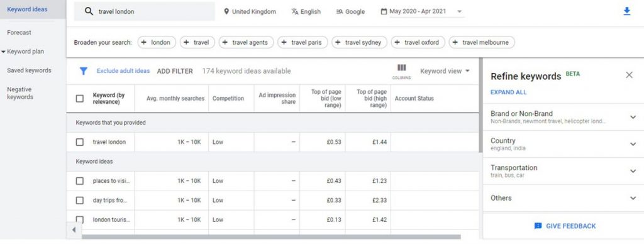Click the 'travel london' search field
Image resolution: width=644 pixels, height=244 pixels.
pyautogui.click(x=144, y=11)
